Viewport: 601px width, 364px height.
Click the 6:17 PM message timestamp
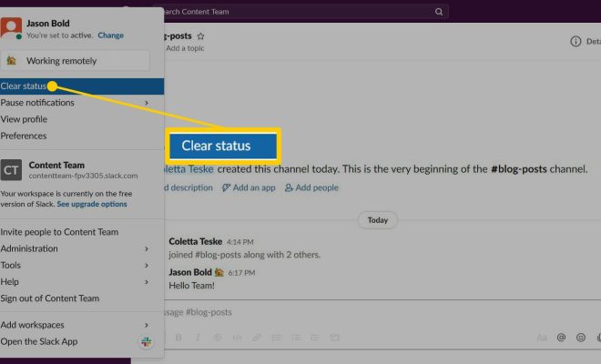241,273
